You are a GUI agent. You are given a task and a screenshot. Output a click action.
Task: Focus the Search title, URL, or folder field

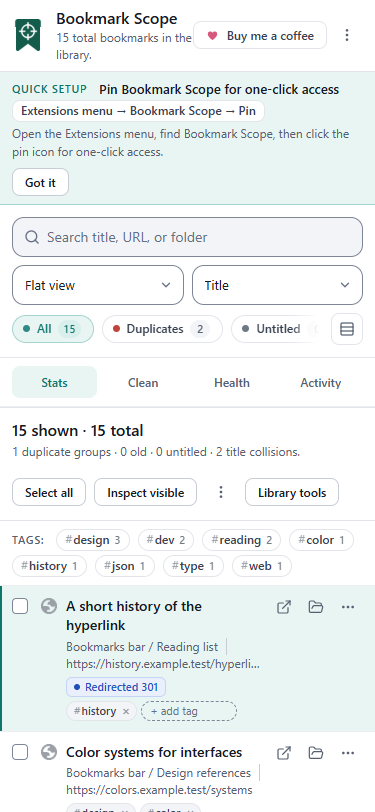click(x=188, y=237)
